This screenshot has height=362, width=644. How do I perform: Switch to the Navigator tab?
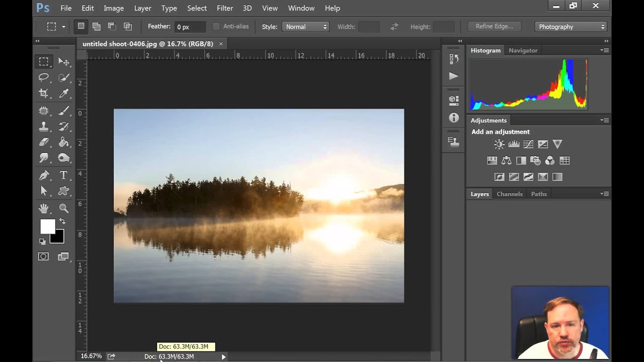[x=523, y=50]
